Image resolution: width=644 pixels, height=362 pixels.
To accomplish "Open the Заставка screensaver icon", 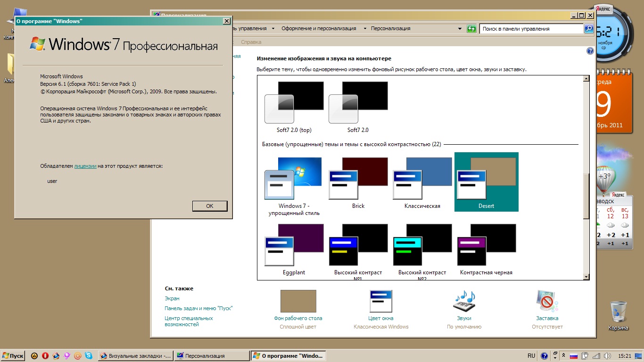I will [x=547, y=302].
